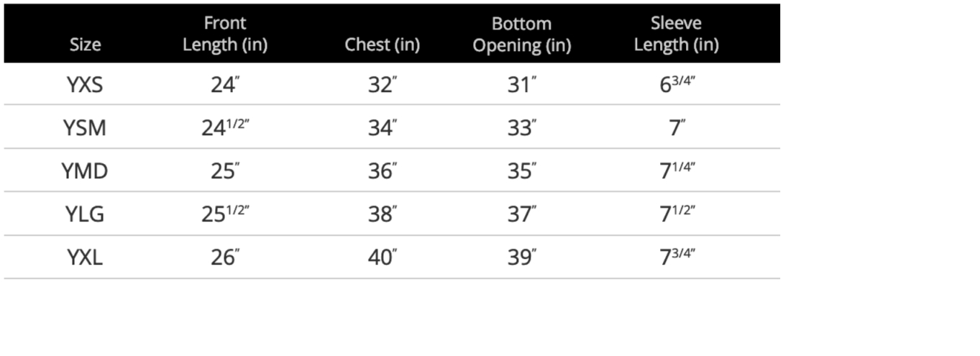This screenshot has height=356, width=980.
Task: Click the YLG sleeve length 7 1/2″ cell
Action: [677, 214]
